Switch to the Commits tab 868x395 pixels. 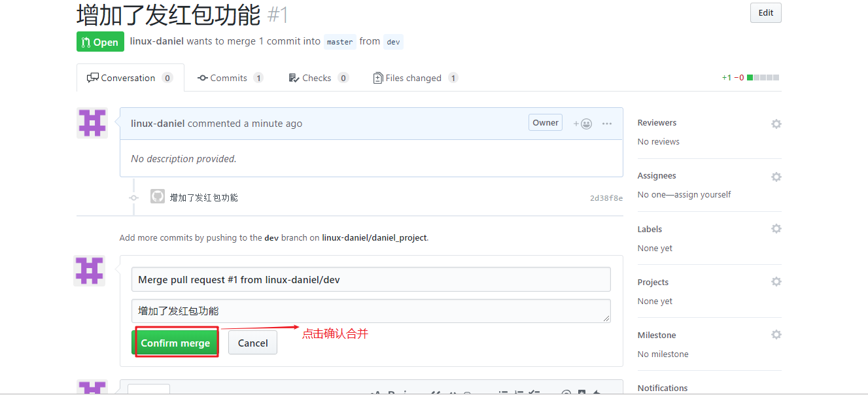230,78
